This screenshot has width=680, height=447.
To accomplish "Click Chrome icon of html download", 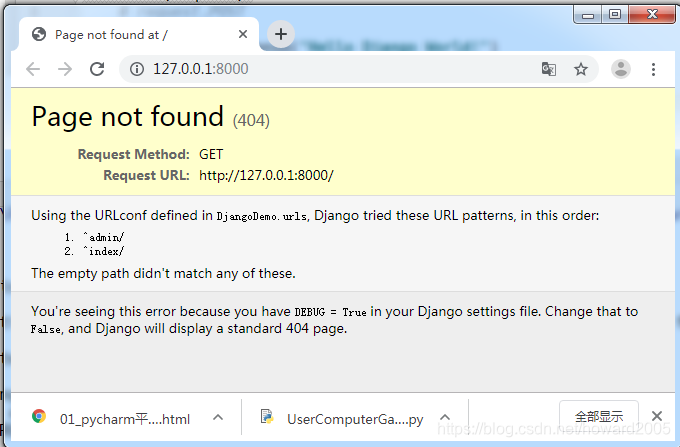I will click(x=39, y=416).
